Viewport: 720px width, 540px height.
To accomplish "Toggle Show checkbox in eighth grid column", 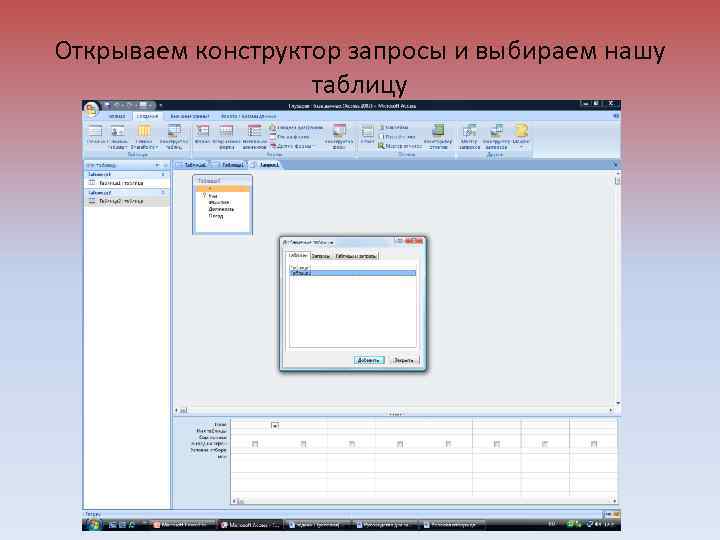I will coord(594,444).
